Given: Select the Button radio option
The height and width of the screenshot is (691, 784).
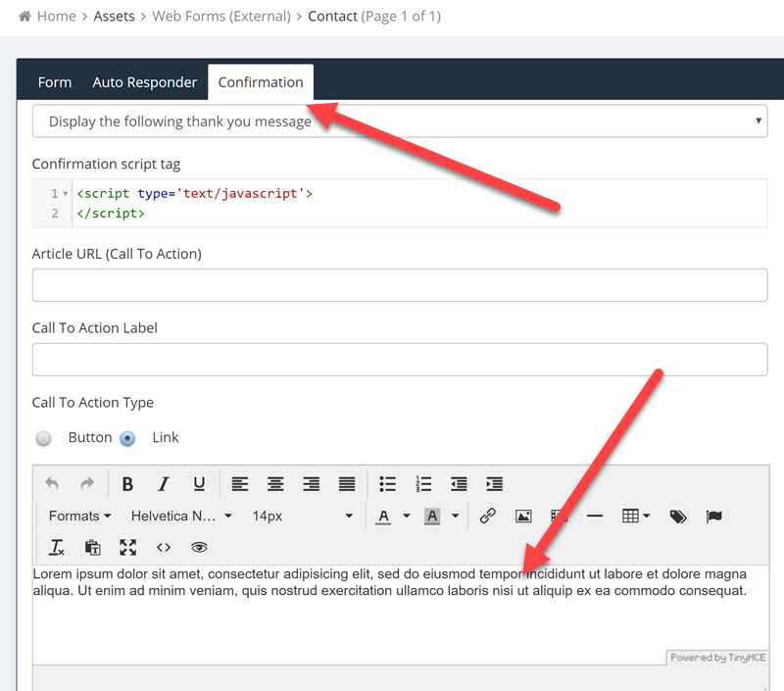Looking at the screenshot, I should tap(43, 438).
